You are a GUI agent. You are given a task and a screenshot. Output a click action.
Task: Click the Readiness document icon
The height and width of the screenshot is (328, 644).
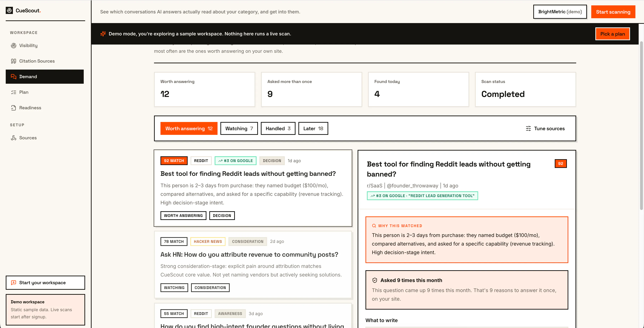pyautogui.click(x=13, y=108)
